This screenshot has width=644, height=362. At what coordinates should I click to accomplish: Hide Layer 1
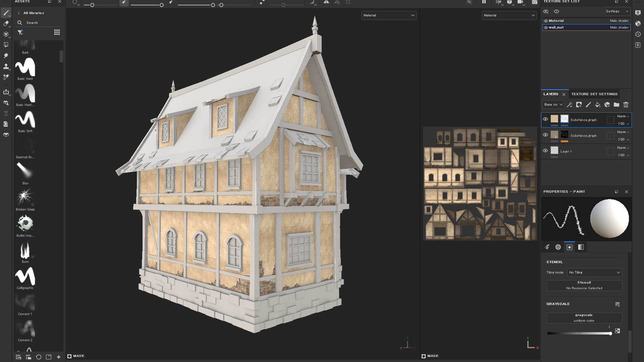[x=545, y=150]
